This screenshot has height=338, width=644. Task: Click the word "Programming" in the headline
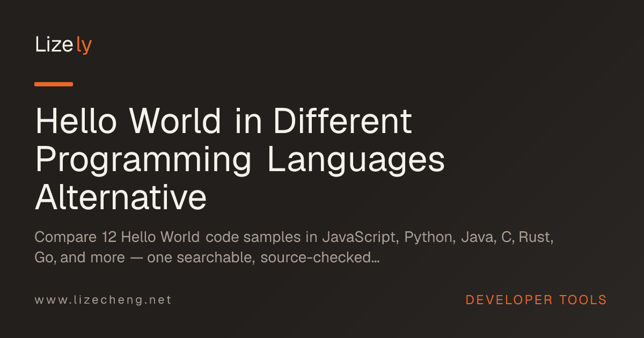[x=143, y=161]
